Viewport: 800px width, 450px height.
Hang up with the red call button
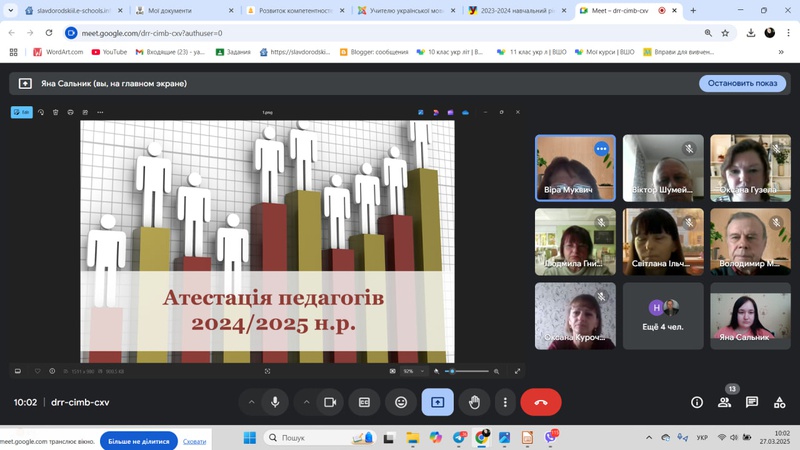pyautogui.click(x=541, y=402)
